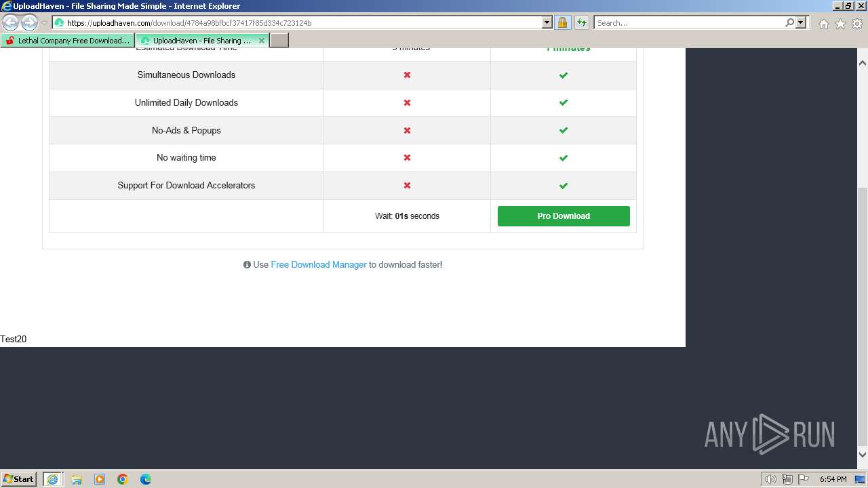This screenshot has height=488, width=868.
Task: Go to the Home page icon
Action: (823, 24)
